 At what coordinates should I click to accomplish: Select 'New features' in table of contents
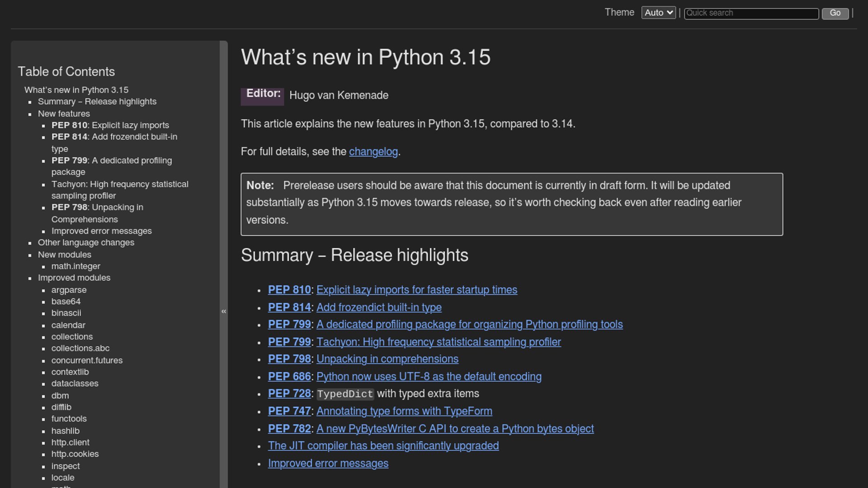(x=64, y=114)
